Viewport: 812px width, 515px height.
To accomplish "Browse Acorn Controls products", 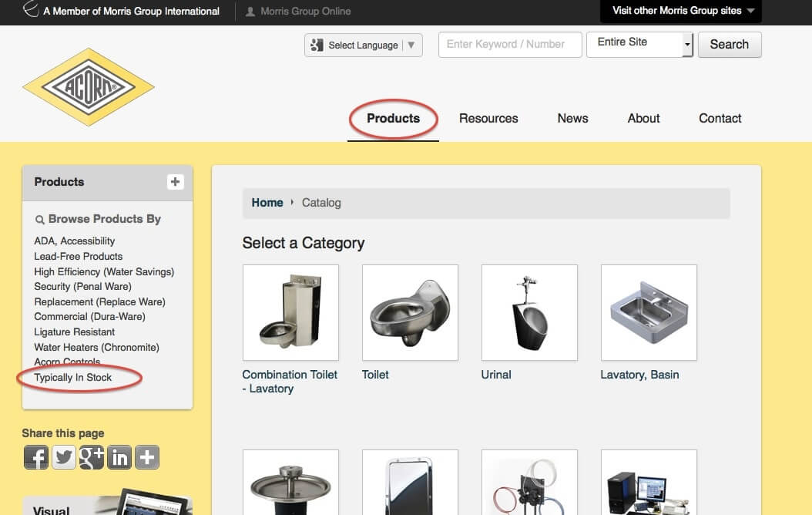I will pyautogui.click(x=67, y=362).
